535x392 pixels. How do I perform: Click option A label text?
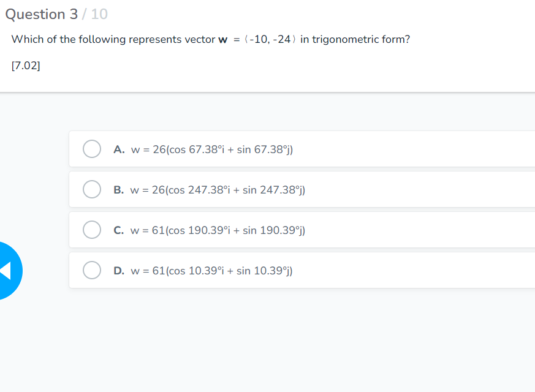118,149
